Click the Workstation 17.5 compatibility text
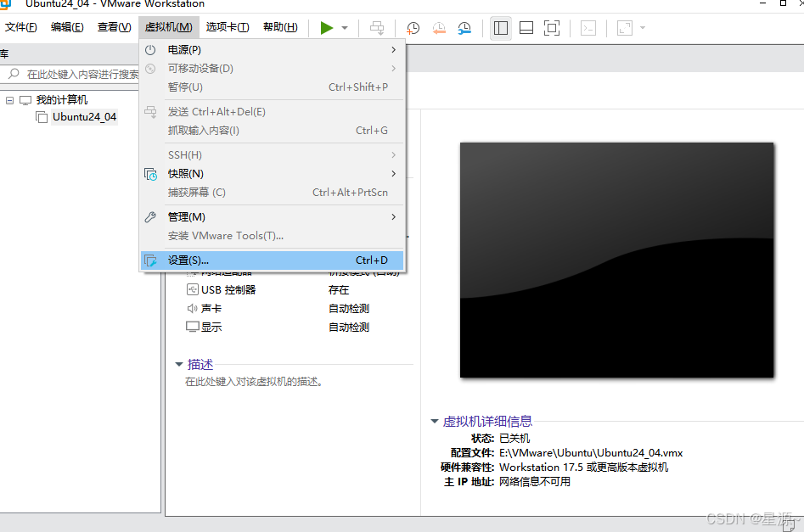 [583, 468]
